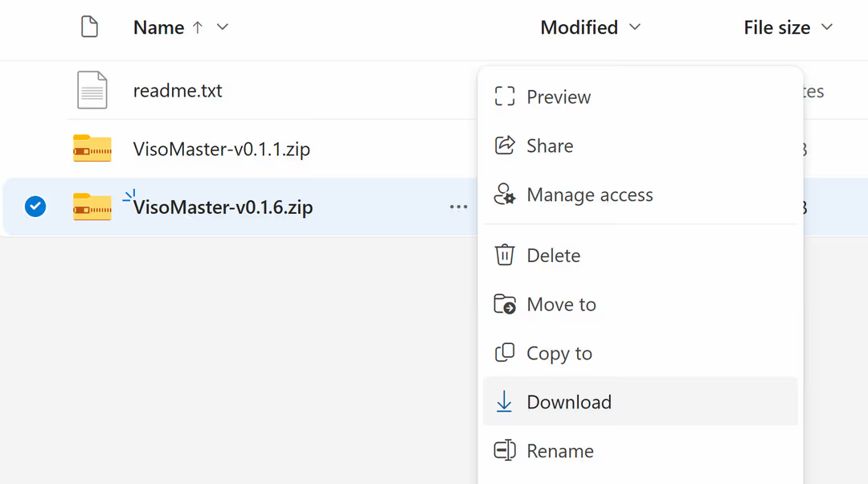868x484 pixels.
Task: Click the Preview icon in context menu
Action: (504, 96)
